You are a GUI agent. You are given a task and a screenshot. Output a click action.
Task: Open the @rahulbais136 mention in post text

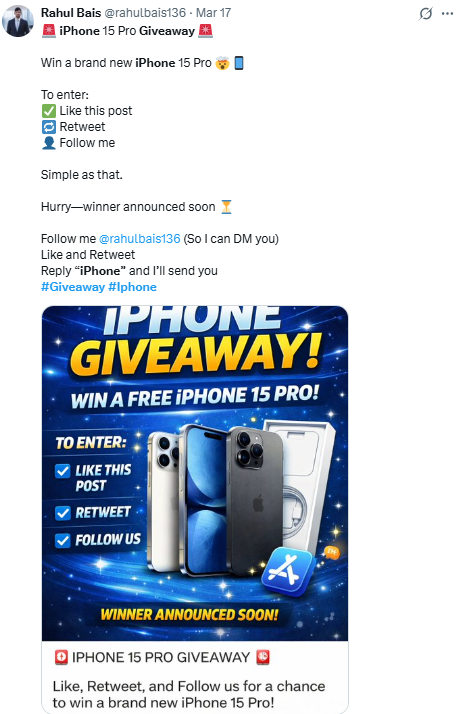click(139, 239)
